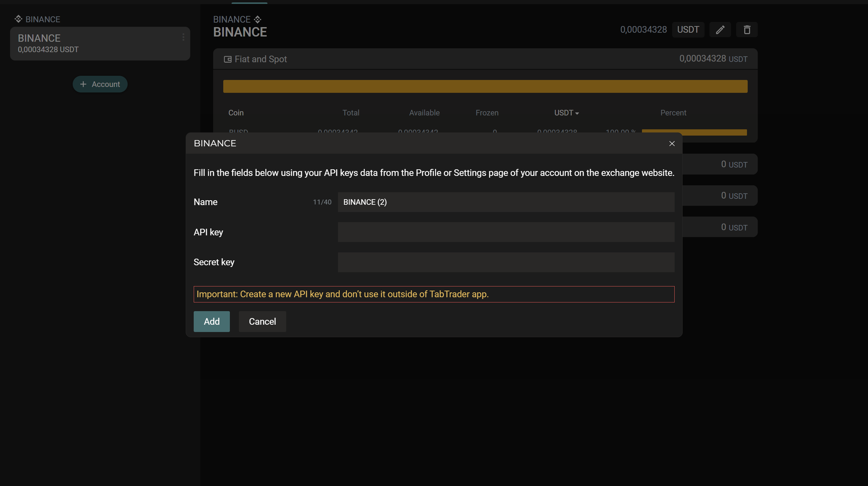Sort by the Total column header
868x486 pixels.
click(351, 113)
